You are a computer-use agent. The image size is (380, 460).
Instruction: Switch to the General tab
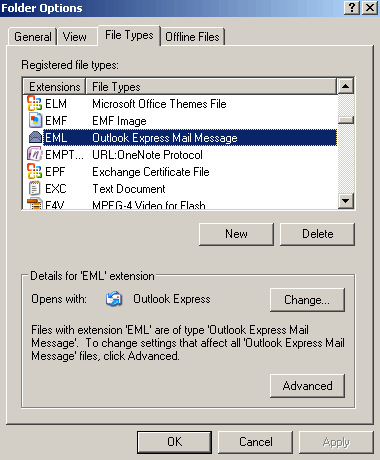coord(32,37)
